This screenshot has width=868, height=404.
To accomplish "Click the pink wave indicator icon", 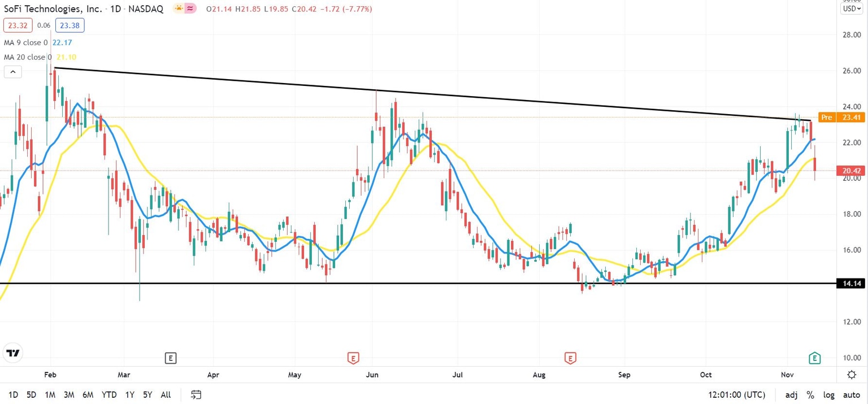I will [190, 8].
